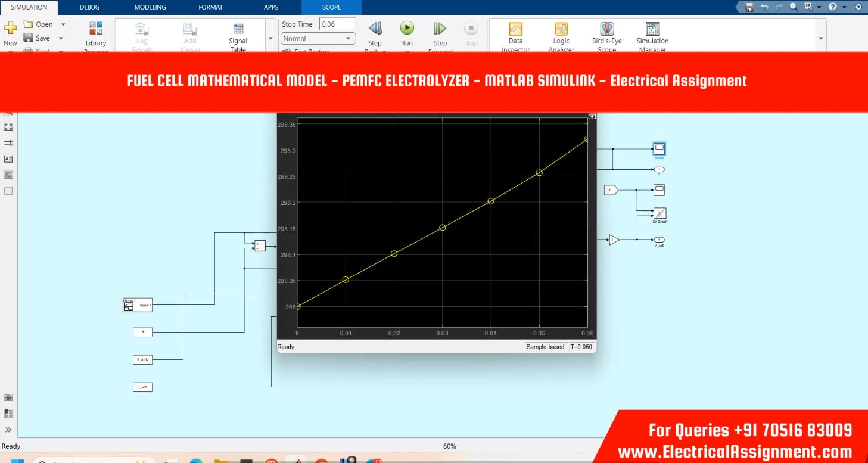Expand the Save button dropdown arrow

61,38
